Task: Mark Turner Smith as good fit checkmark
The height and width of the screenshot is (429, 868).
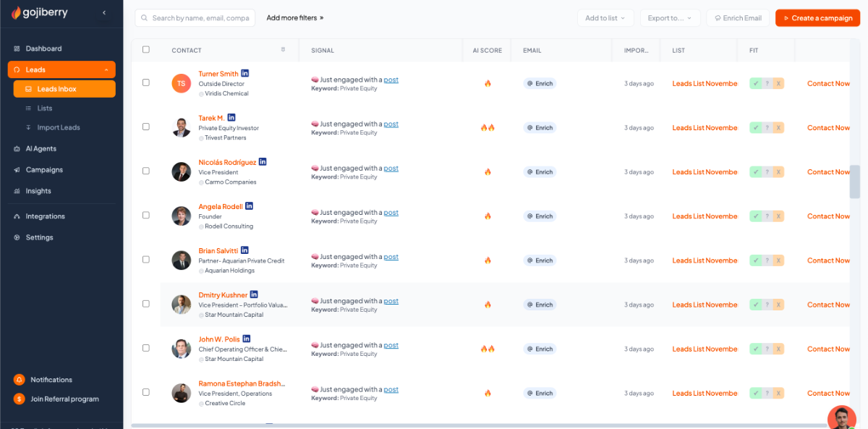Action: point(755,84)
